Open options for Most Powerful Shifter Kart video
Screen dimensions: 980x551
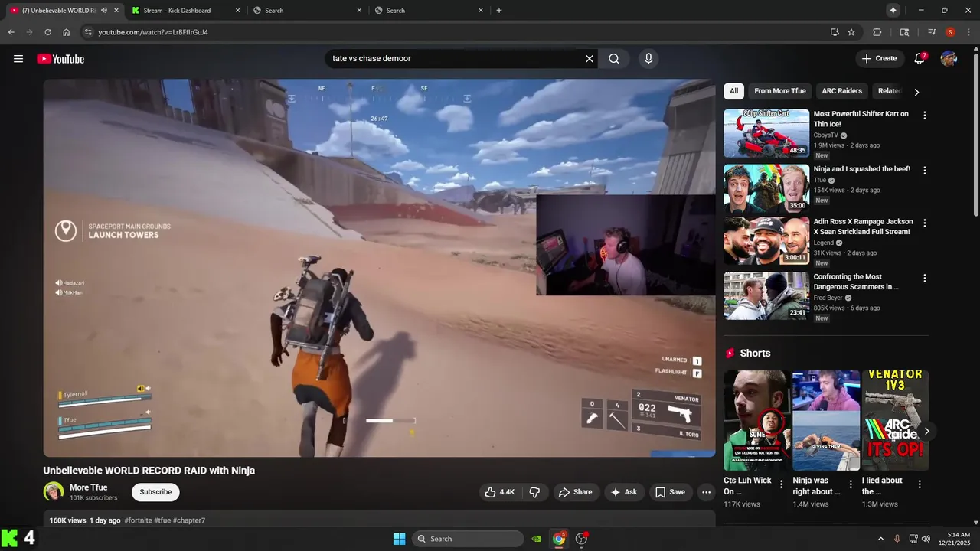pos(925,116)
